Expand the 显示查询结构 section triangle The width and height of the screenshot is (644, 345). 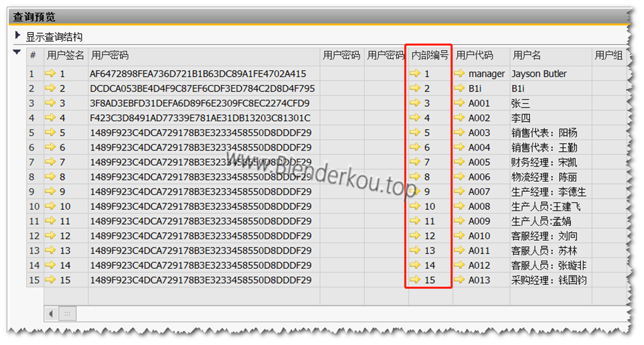coord(17,35)
